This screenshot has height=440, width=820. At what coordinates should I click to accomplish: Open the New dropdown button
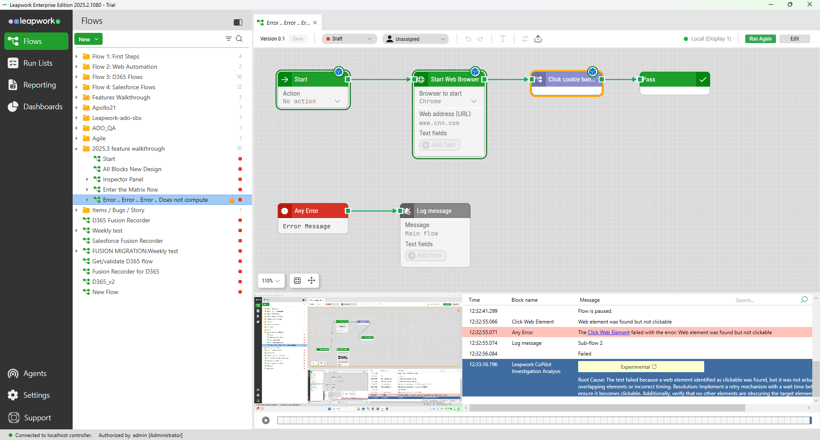[x=88, y=39]
